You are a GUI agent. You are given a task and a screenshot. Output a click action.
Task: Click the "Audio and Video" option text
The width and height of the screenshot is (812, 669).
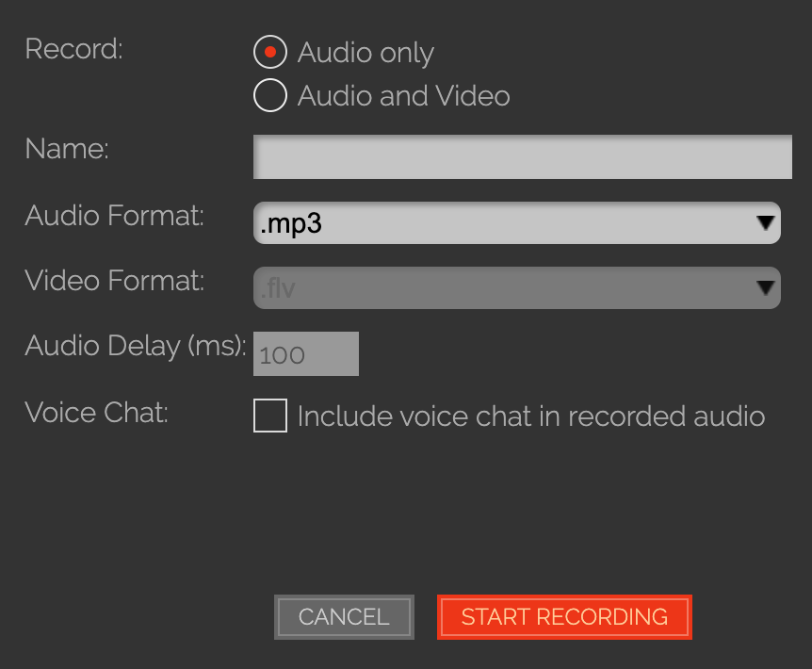pos(403,96)
